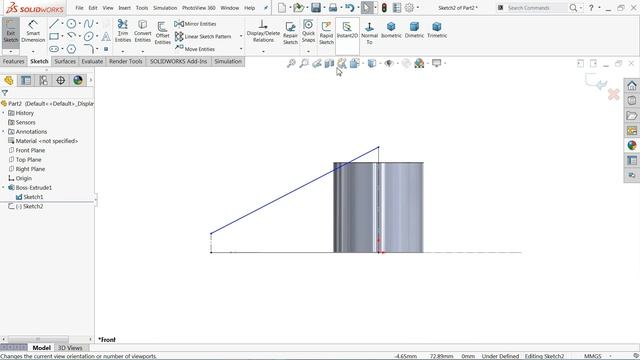This screenshot has height=360, width=640.
Task: Click the Save icon in the title toolbar
Action: coord(316,7)
